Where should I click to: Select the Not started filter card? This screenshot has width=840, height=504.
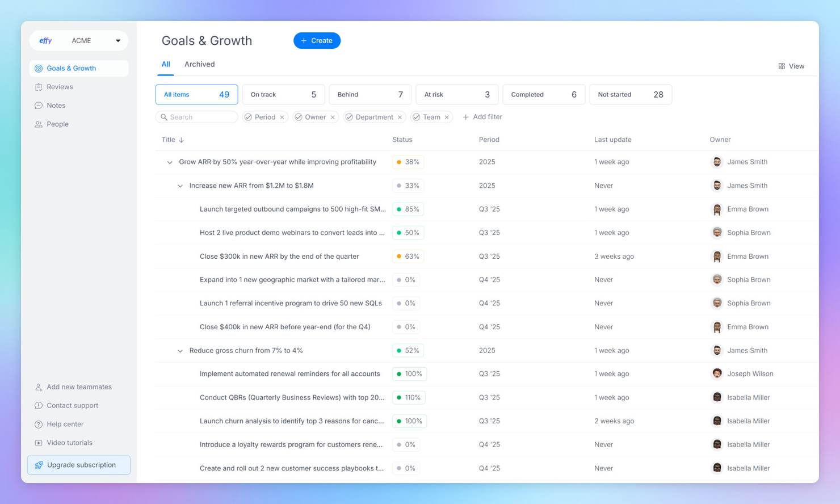pos(631,95)
